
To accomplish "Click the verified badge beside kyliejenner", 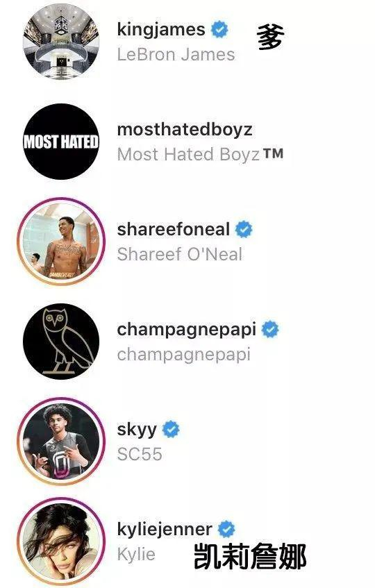I will (x=226, y=529).
